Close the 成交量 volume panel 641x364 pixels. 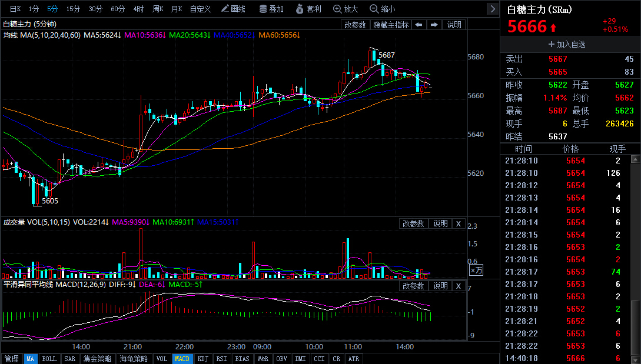(x=459, y=224)
